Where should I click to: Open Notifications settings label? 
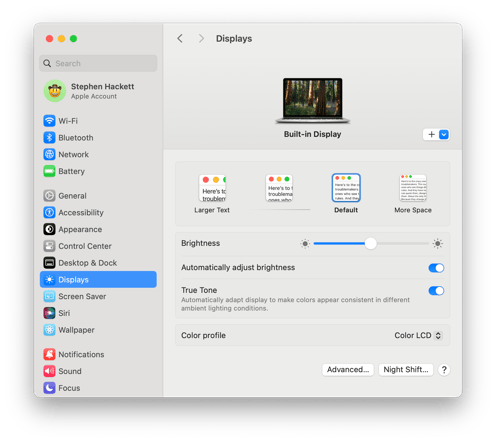point(81,354)
